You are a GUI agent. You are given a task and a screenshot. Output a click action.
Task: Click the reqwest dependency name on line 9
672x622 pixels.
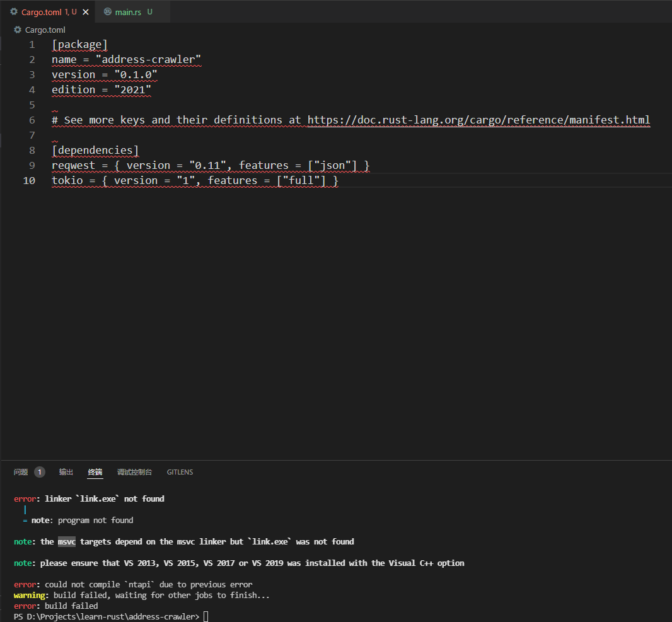click(x=73, y=165)
